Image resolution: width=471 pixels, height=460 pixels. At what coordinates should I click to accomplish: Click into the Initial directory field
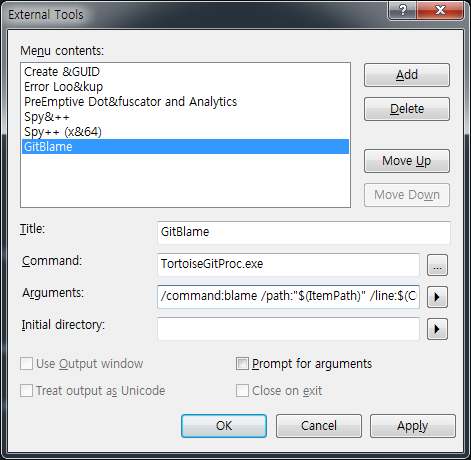coord(288,329)
